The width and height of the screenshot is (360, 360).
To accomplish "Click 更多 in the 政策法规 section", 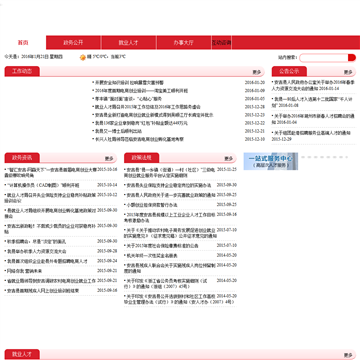I will coord(228,158).
